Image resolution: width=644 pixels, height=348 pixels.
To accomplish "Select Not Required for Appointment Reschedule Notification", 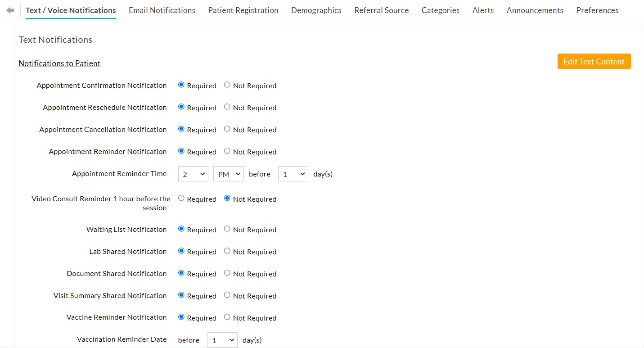I will (x=227, y=106).
